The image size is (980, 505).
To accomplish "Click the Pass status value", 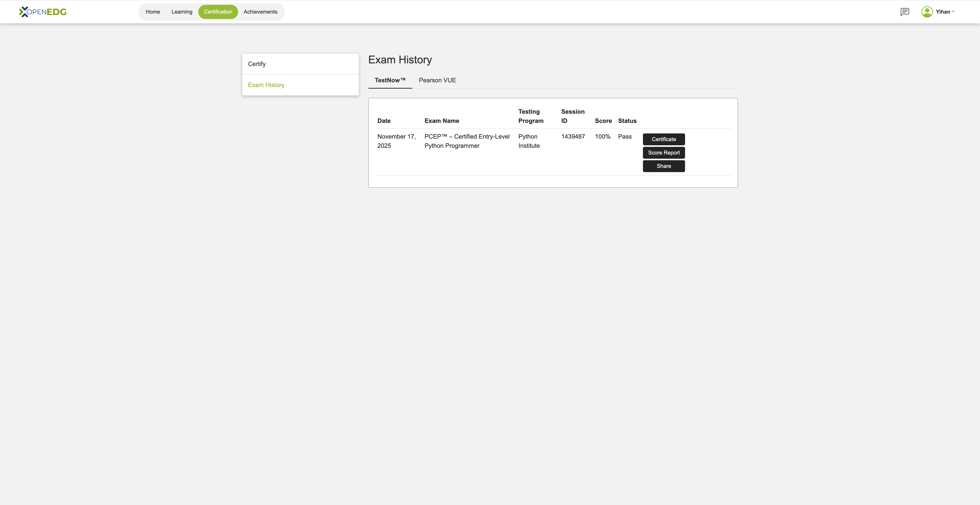I will pos(625,137).
